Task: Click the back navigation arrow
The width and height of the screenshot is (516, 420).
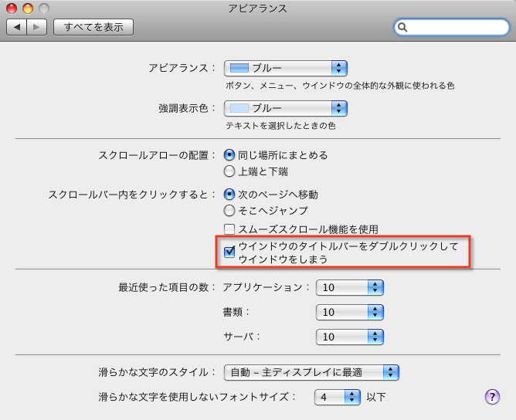Action: pos(17,27)
